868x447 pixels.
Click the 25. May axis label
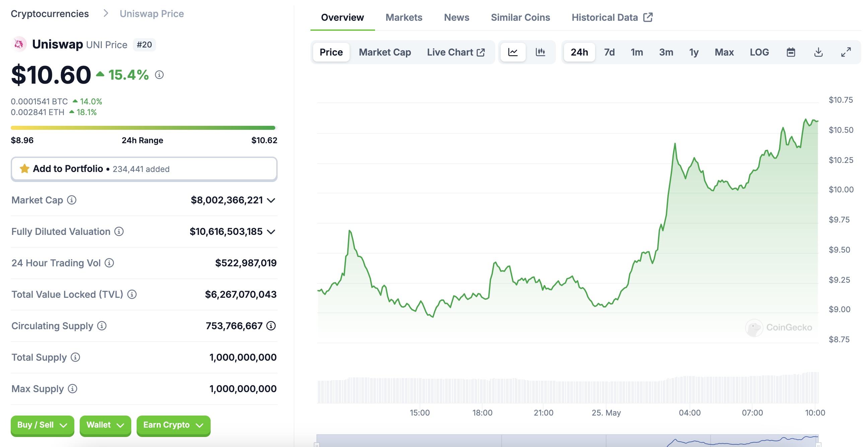pos(606,413)
